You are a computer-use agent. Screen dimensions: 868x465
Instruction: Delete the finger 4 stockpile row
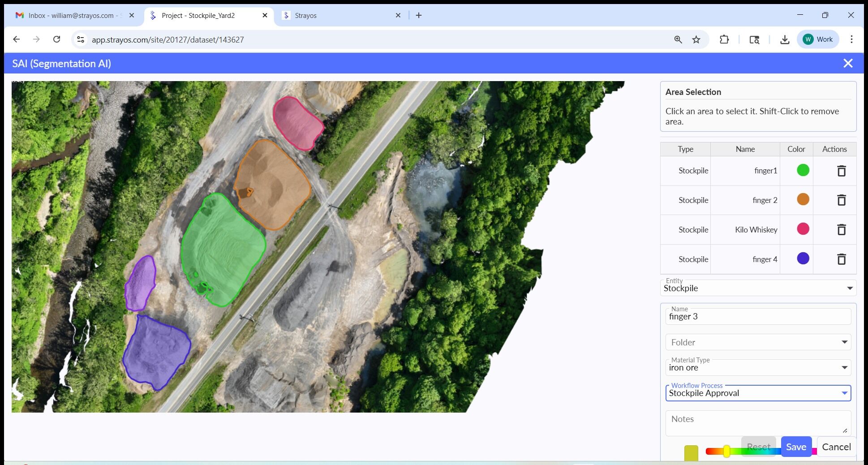(x=842, y=259)
